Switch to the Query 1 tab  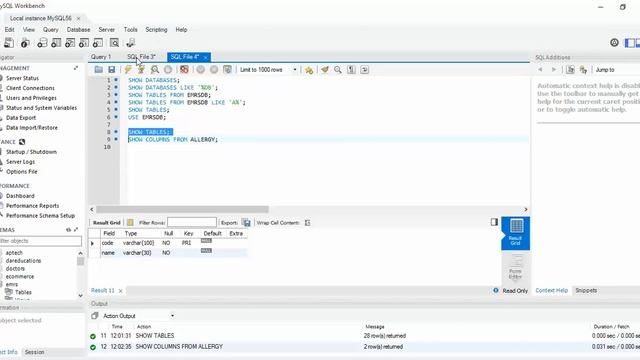click(x=101, y=57)
